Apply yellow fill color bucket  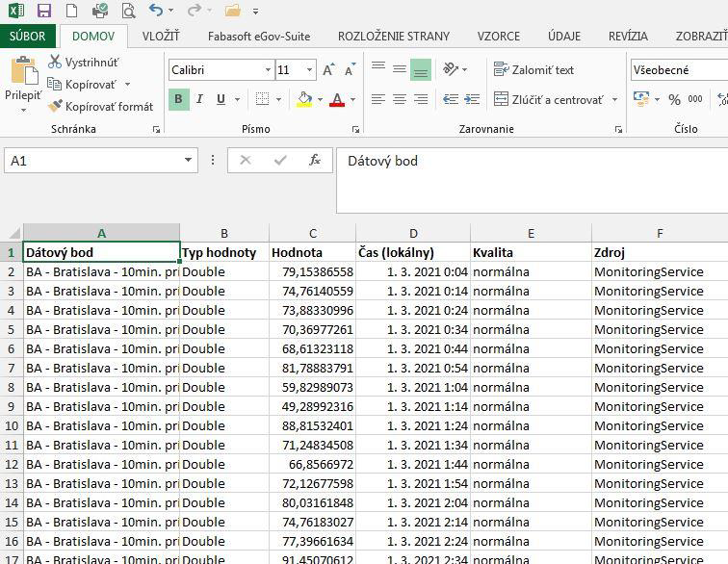(x=304, y=99)
